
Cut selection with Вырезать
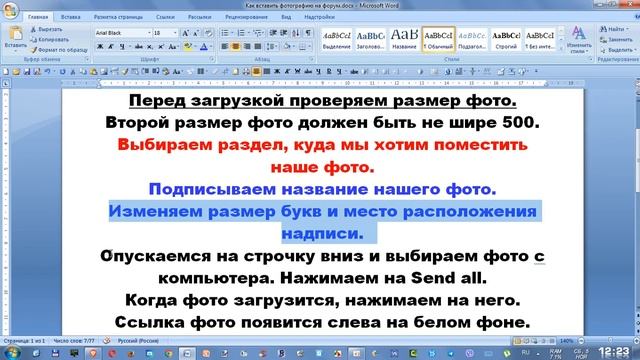pyautogui.click(x=46, y=29)
